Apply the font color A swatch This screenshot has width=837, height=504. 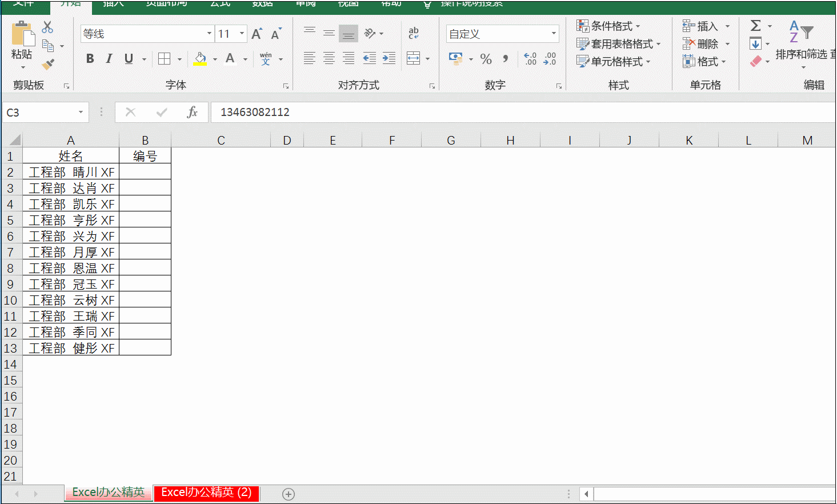(230, 58)
